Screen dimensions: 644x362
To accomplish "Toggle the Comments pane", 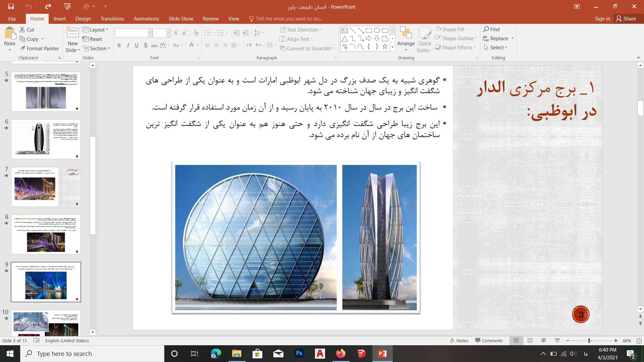I will 489,341.
